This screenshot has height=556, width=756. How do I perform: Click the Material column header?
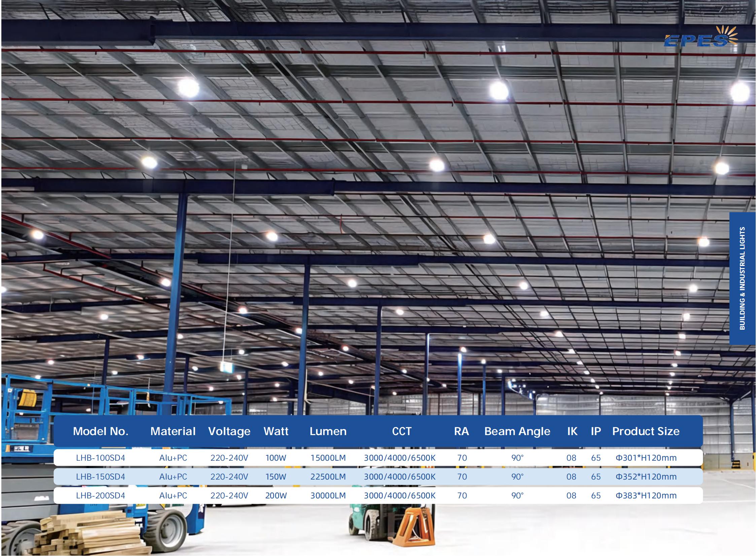click(x=173, y=431)
